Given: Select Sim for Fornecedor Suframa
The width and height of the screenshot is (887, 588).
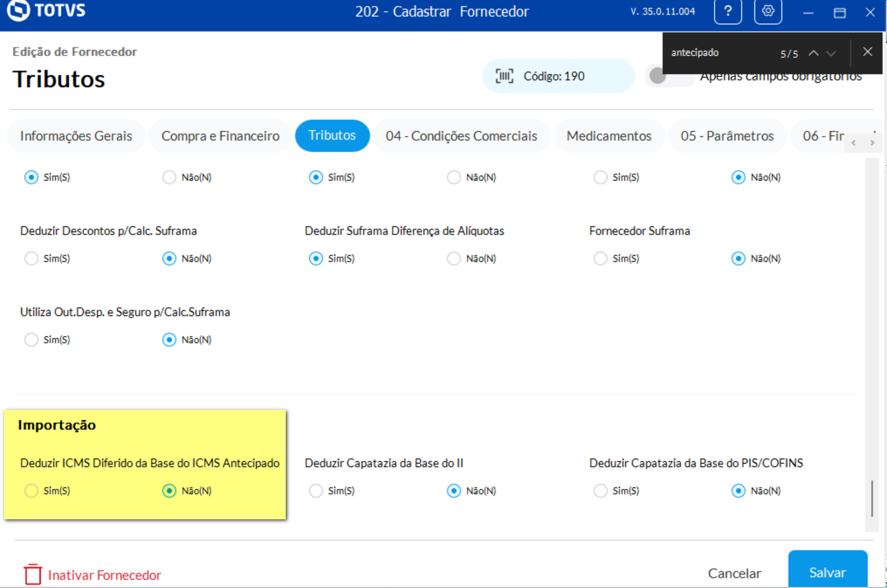Looking at the screenshot, I should [x=601, y=258].
